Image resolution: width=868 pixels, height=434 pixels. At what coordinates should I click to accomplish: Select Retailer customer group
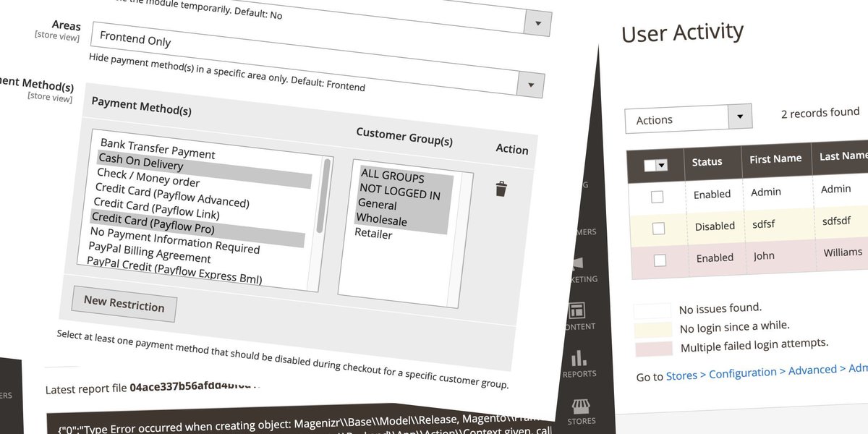pos(373,234)
